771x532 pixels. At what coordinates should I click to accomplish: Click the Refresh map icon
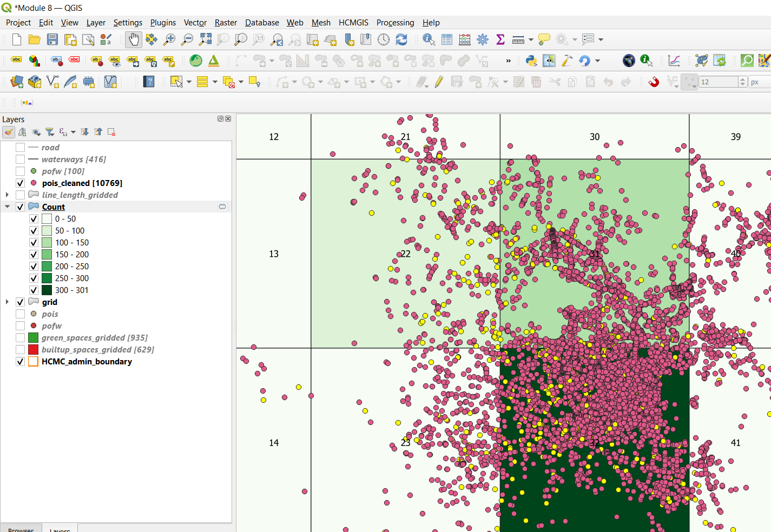click(x=401, y=39)
